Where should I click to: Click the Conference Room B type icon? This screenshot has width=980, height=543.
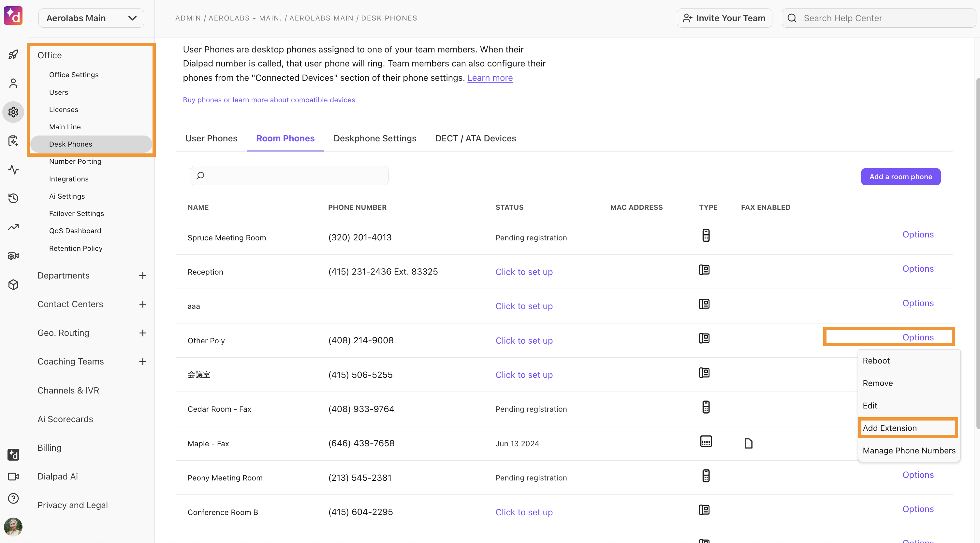(x=704, y=510)
